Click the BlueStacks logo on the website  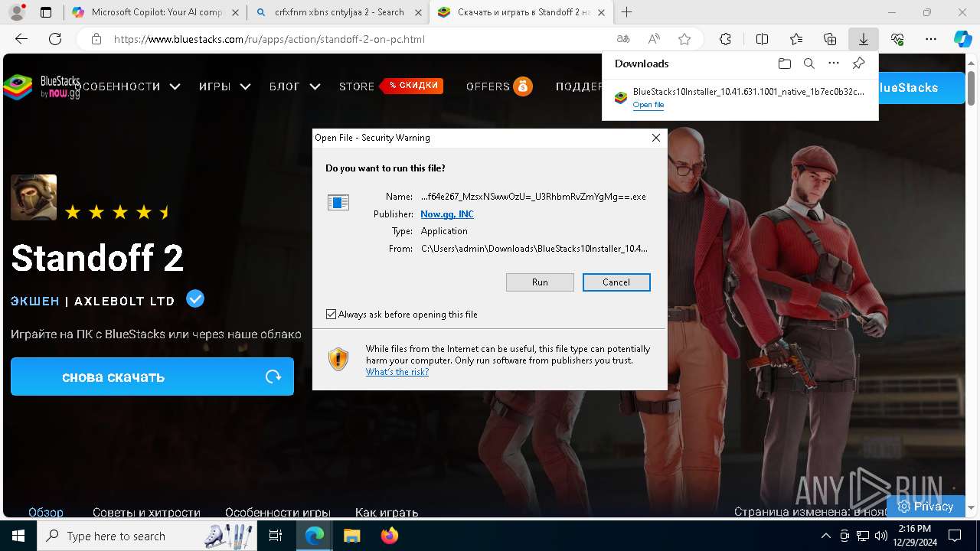pos(42,86)
